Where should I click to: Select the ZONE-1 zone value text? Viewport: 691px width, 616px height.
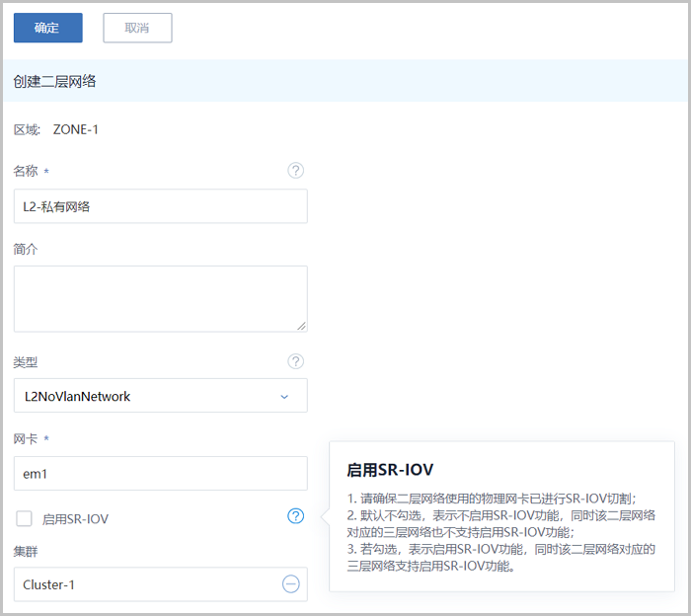tap(76, 129)
